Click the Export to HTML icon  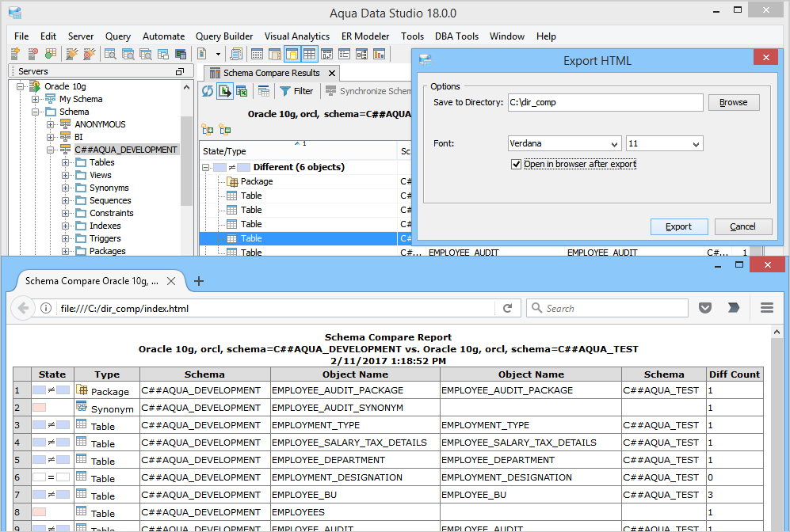225,91
